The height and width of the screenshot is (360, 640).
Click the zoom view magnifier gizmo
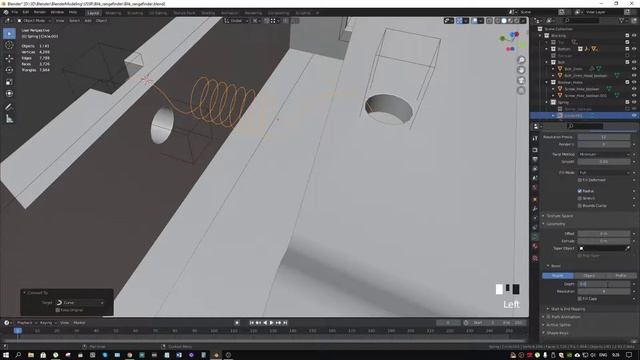coord(521,60)
